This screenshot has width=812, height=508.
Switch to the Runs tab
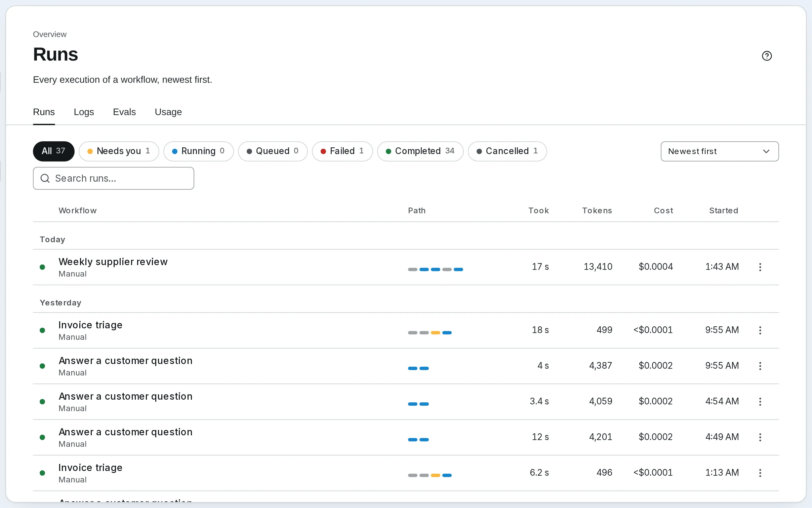click(44, 112)
